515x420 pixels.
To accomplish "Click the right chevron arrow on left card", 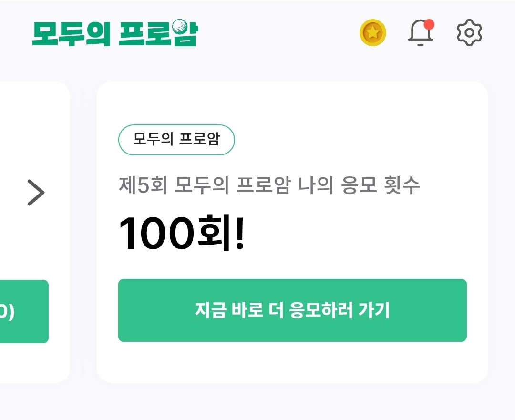I will [x=36, y=193].
